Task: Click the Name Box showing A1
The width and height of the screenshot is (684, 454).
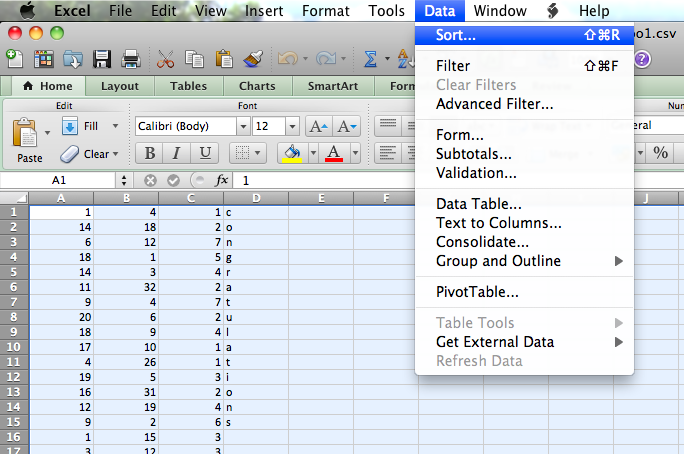Action: point(58,181)
